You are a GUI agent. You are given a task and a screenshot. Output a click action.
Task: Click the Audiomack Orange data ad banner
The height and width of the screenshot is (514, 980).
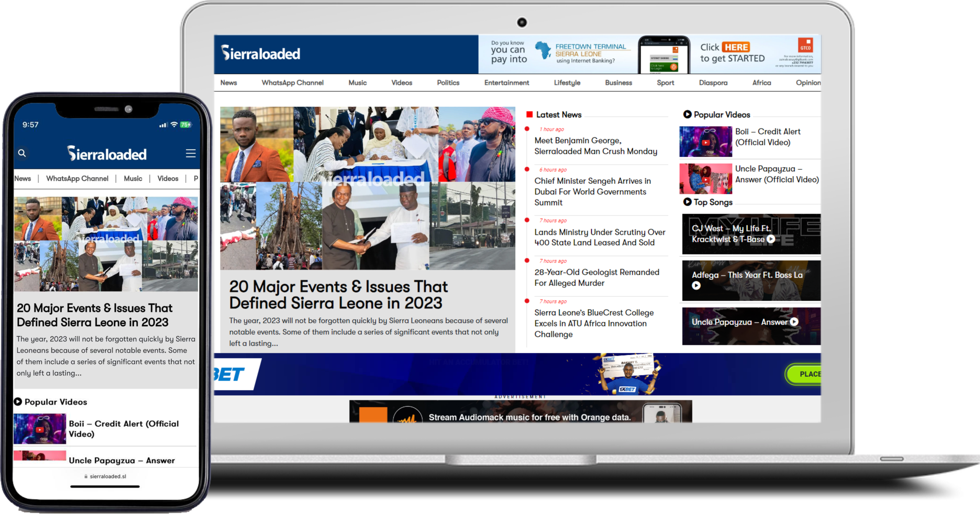[521, 412]
